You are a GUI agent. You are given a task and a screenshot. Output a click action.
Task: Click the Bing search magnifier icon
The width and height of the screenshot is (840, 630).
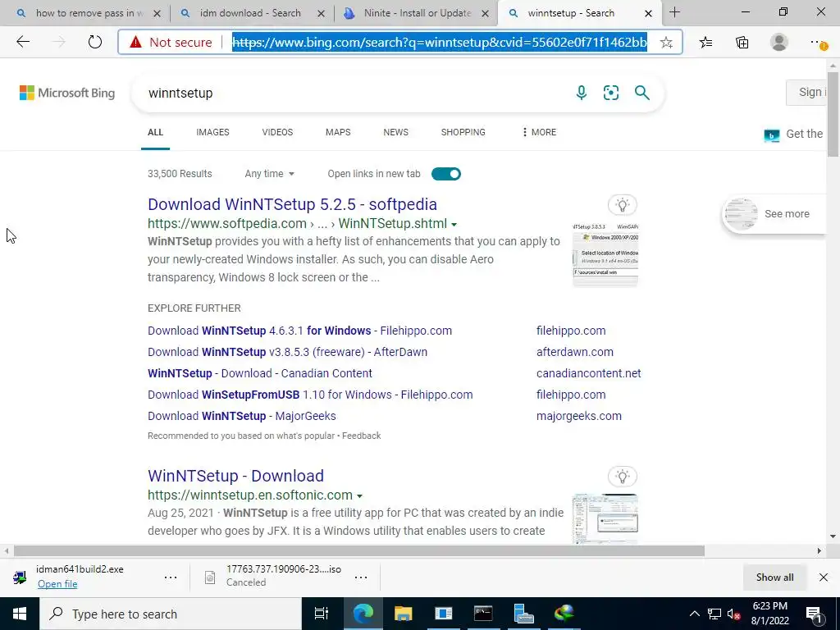(641, 93)
